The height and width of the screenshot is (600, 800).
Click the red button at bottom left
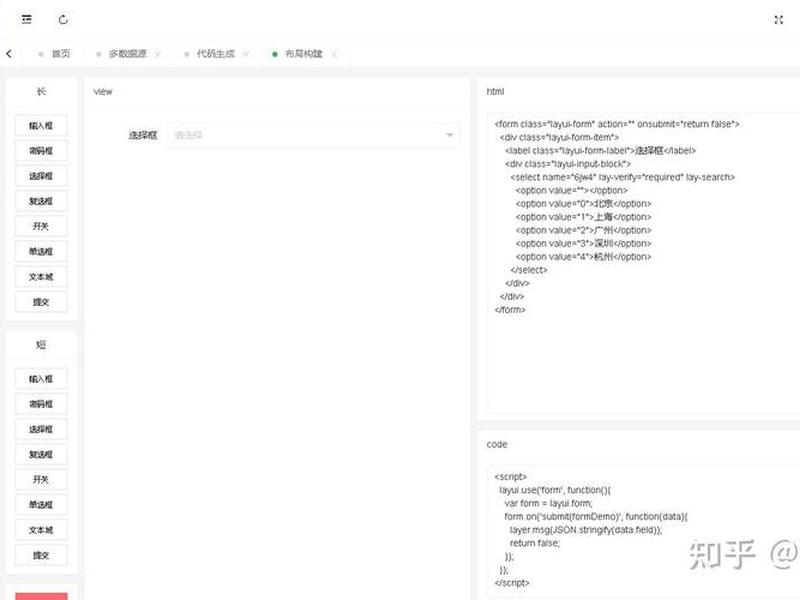point(41,596)
